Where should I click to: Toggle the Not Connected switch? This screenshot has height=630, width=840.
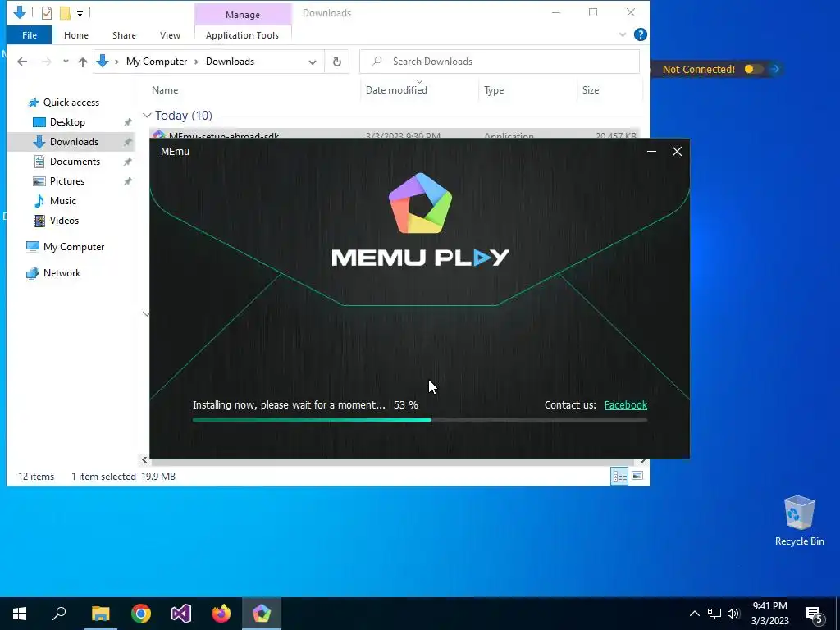click(753, 69)
